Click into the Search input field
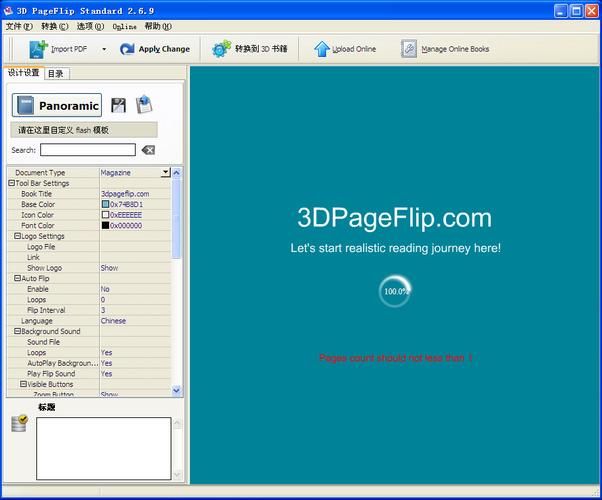 click(88, 150)
